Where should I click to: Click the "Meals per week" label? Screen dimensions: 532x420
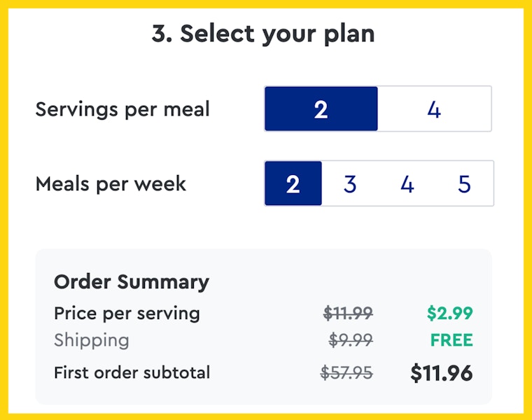(x=111, y=183)
